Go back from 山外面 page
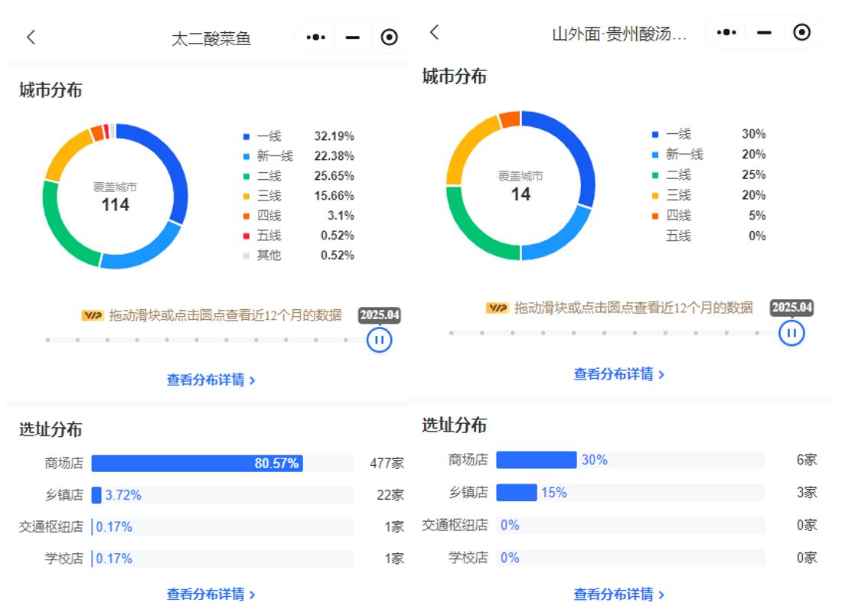Viewport: 842px width, 616px height. coord(434,32)
